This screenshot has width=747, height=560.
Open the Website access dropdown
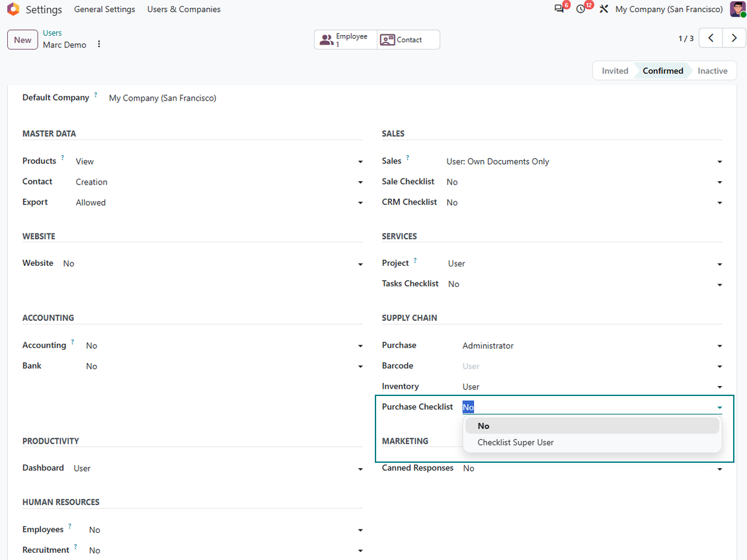[x=212, y=264]
